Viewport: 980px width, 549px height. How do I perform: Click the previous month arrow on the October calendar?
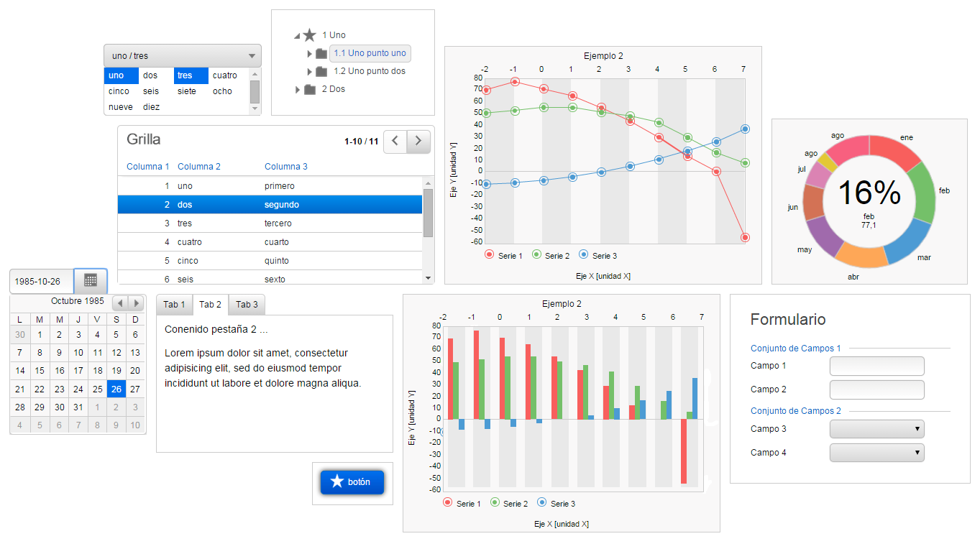119,302
